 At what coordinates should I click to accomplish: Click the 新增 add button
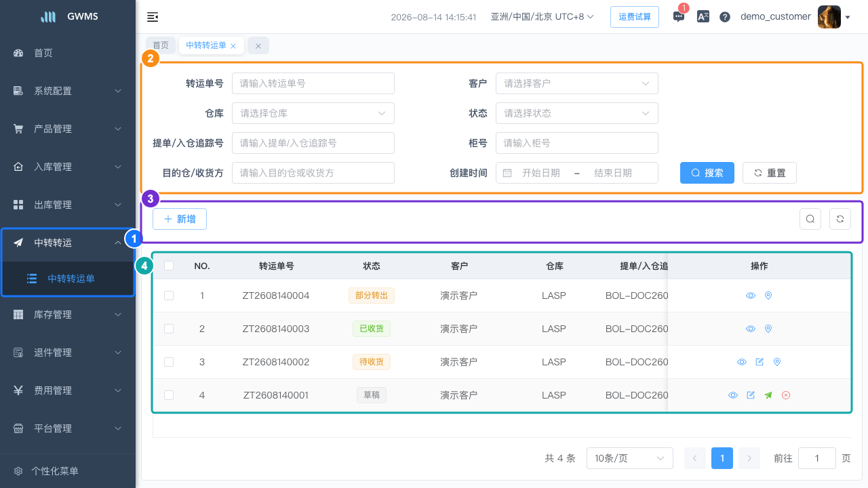[x=180, y=219]
